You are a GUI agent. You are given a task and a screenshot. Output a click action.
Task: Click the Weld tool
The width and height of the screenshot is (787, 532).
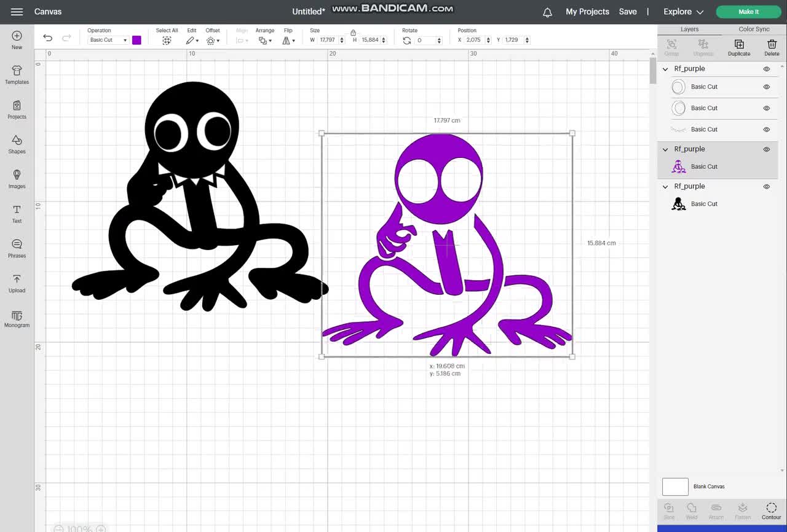[692, 511]
